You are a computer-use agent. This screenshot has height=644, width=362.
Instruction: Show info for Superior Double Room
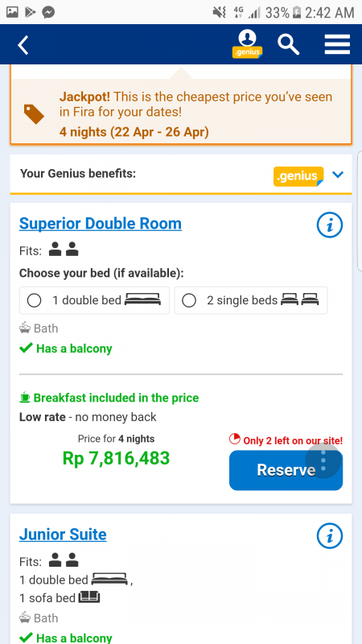coord(330,225)
